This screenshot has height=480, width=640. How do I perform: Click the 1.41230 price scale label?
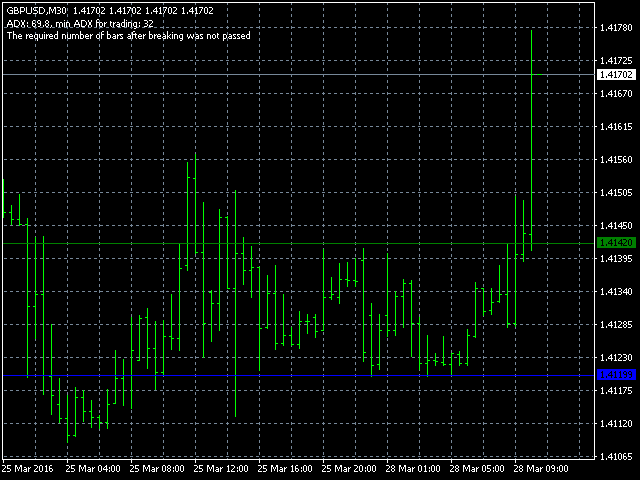pyautogui.click(x=616, y=358)
